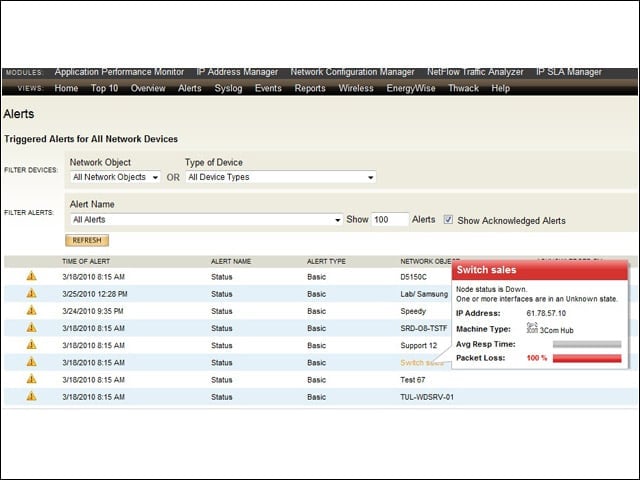Open the All Device Types dropdown

click(280, 177)
